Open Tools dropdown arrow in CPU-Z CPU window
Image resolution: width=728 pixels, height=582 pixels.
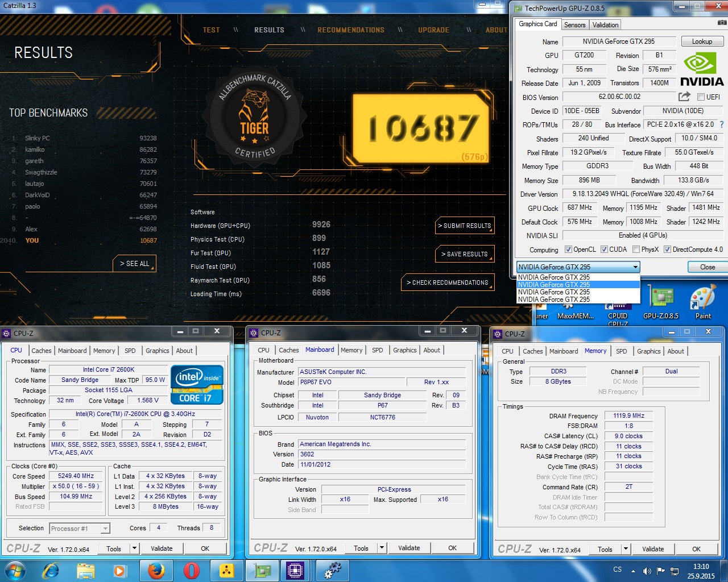pyautogui.click(x=134, y=548)
